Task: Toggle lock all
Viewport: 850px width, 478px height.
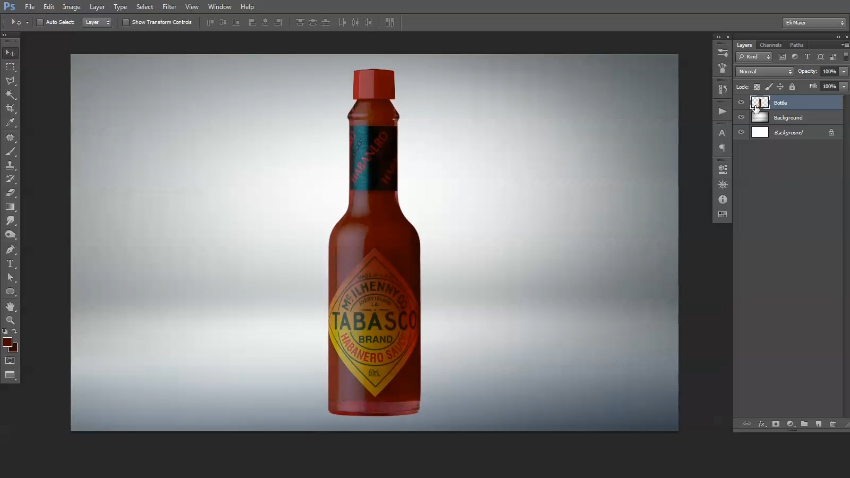Action: 792,87
